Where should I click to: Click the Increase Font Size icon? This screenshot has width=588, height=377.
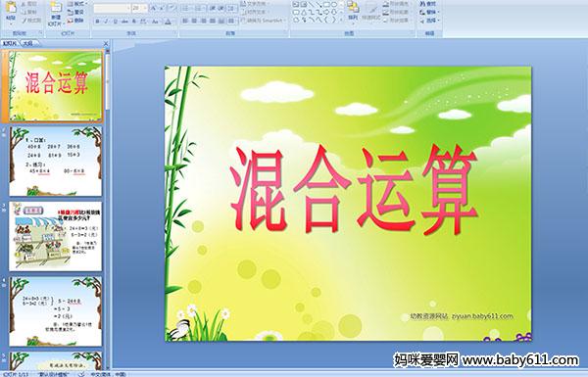coord(154,8)
